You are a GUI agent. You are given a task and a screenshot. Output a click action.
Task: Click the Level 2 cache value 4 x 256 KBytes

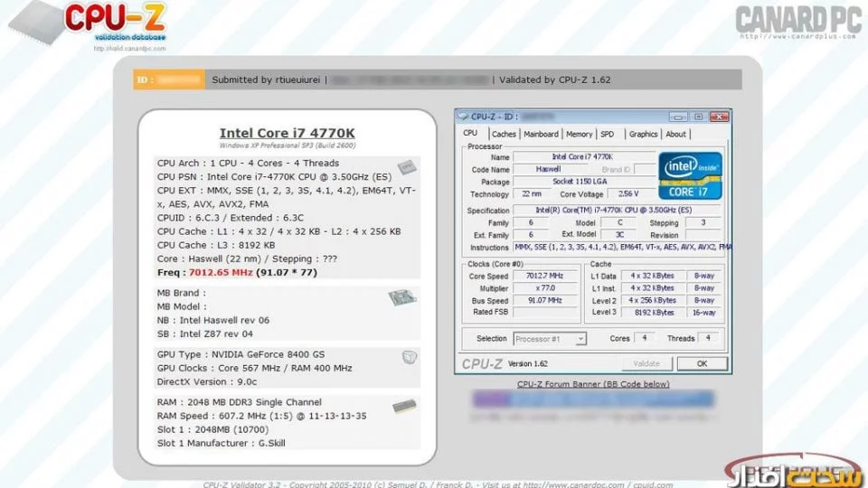pyautogui.click(x=652, y=300)
